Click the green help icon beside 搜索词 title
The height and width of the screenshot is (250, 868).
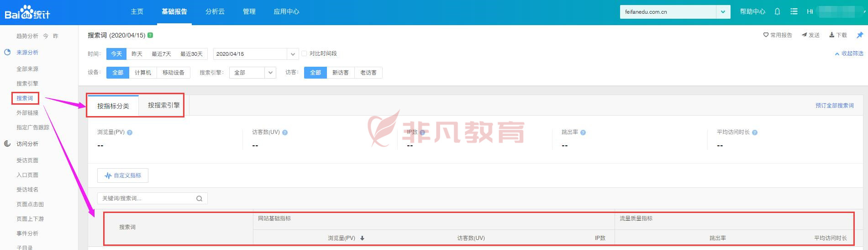click(150, 35)
